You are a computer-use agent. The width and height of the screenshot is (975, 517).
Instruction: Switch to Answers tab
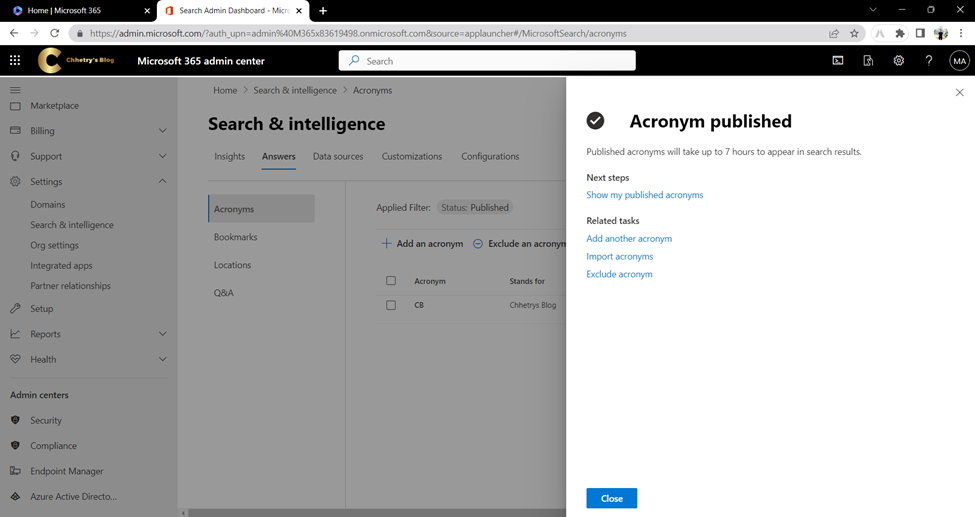click(x=279, y=157)
